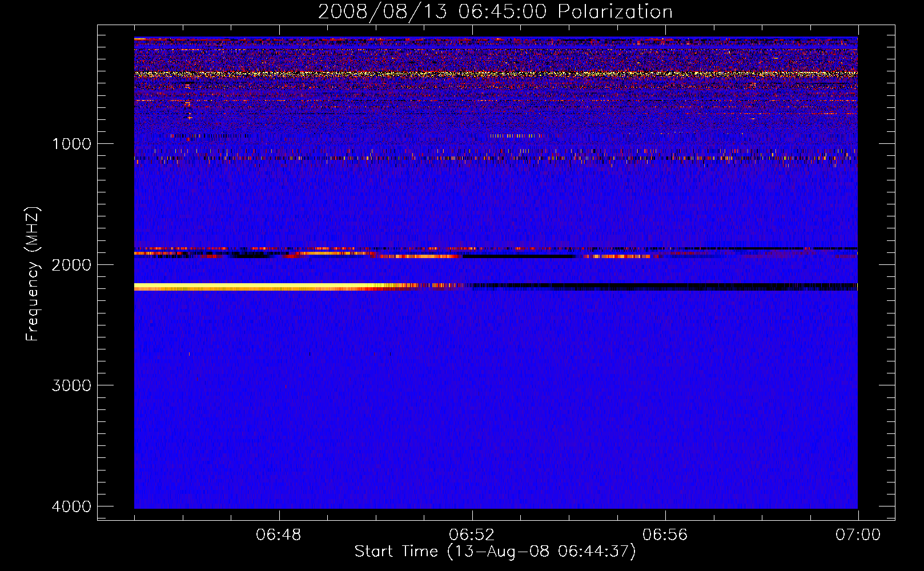This screenshot has height=571, width=924.
Task: Click the 3000 frequency tick label
Action: 71,385
